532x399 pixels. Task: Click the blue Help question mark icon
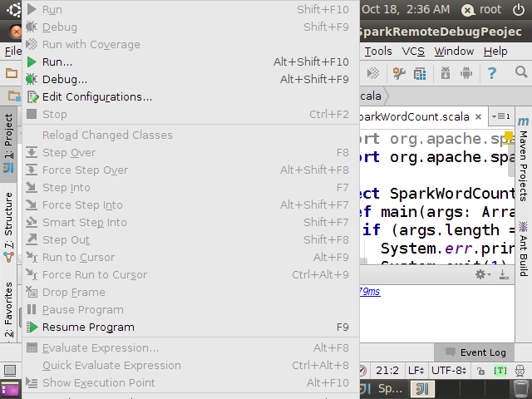click(x=491, y=73)
